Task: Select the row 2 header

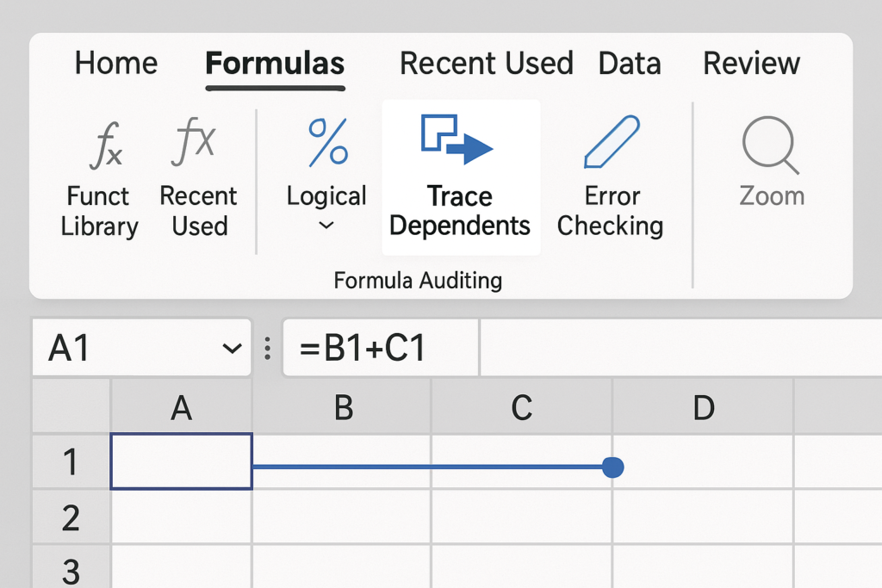Action: point(71,517)
